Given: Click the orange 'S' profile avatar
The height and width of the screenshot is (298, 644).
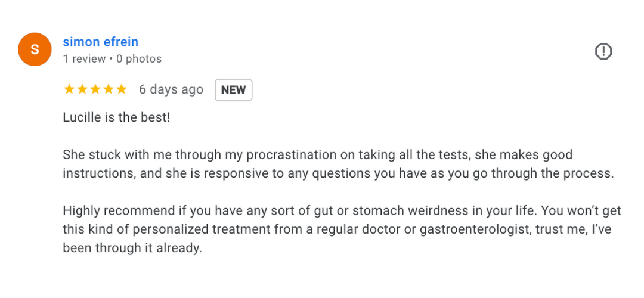Looking at the screenshot, I should coord(35,49).
